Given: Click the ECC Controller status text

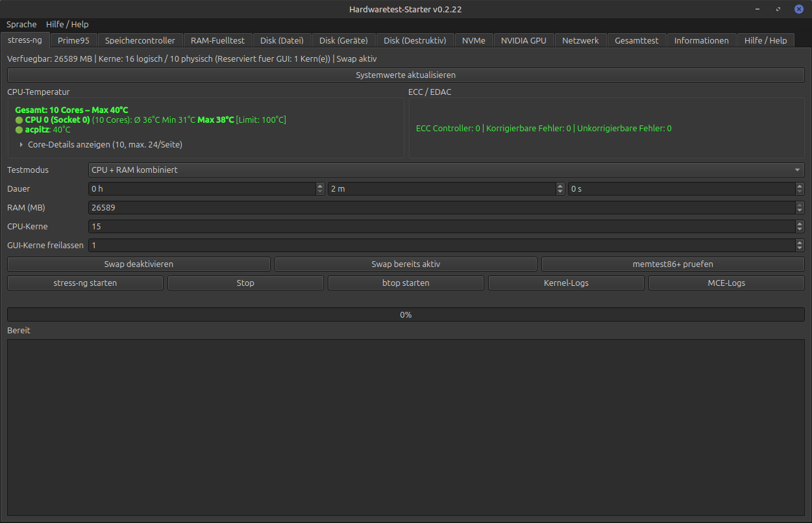Looking at the screenshot, I should point(544,129).
